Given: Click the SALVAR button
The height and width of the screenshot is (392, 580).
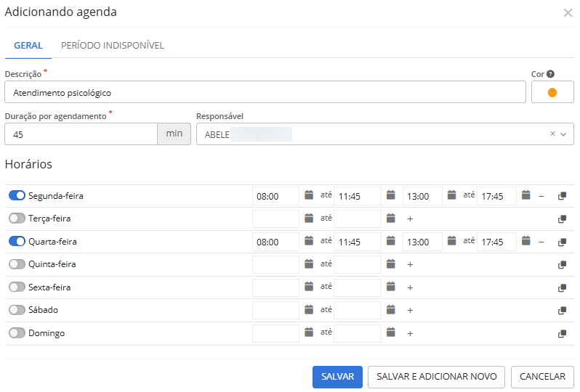Looking at the screenshot, I should point(337,377).
